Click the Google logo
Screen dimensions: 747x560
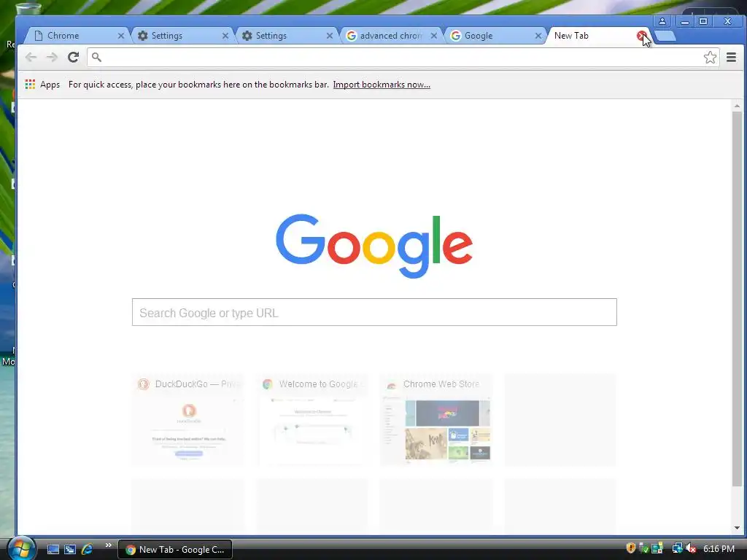pyautogui.click(x=374, y=246)
